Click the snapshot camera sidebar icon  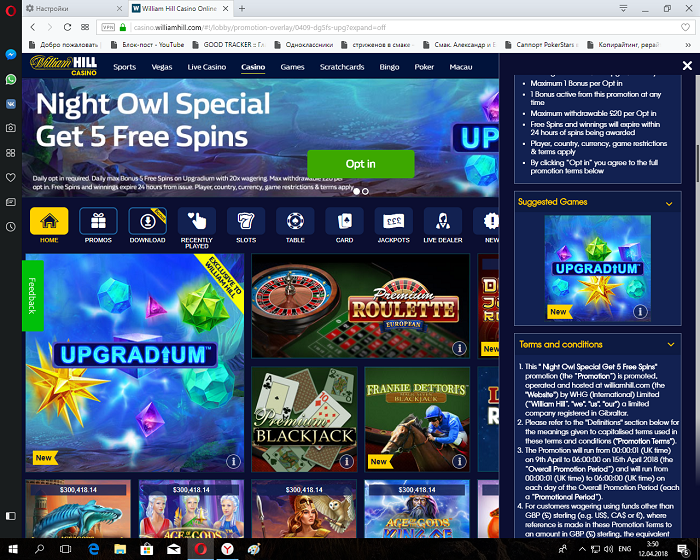[x=11, y=128]
